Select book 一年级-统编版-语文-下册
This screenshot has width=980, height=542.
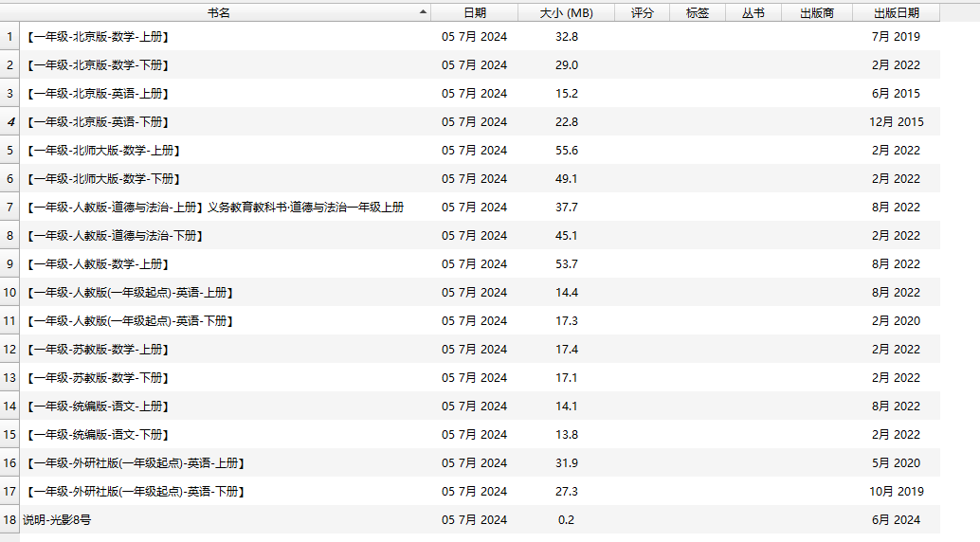(98, 435)
